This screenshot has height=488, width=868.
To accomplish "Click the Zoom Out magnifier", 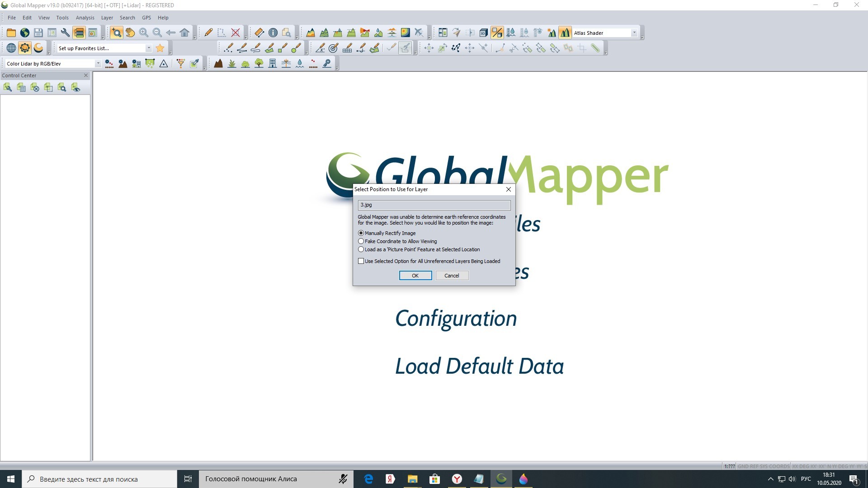I will coord(157,33).
